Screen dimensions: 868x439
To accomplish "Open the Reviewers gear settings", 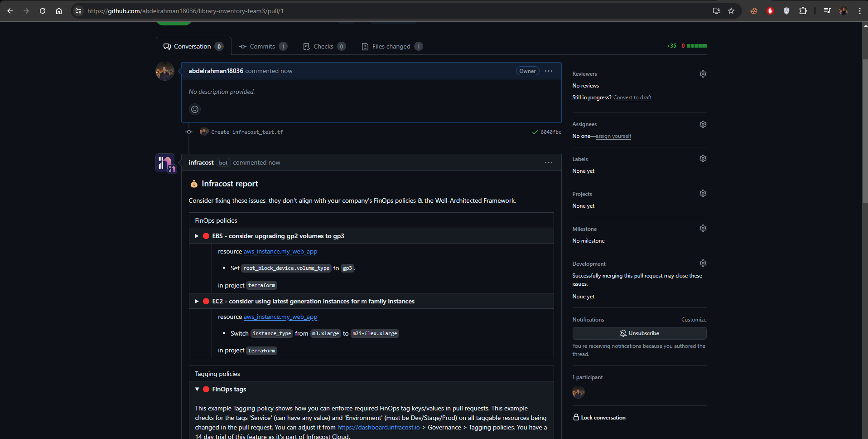I will point(703,74).
